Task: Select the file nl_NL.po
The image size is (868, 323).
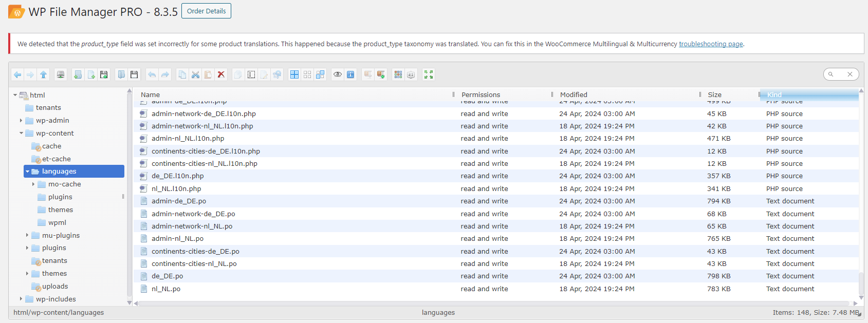Action: click(x=495, y=289)
